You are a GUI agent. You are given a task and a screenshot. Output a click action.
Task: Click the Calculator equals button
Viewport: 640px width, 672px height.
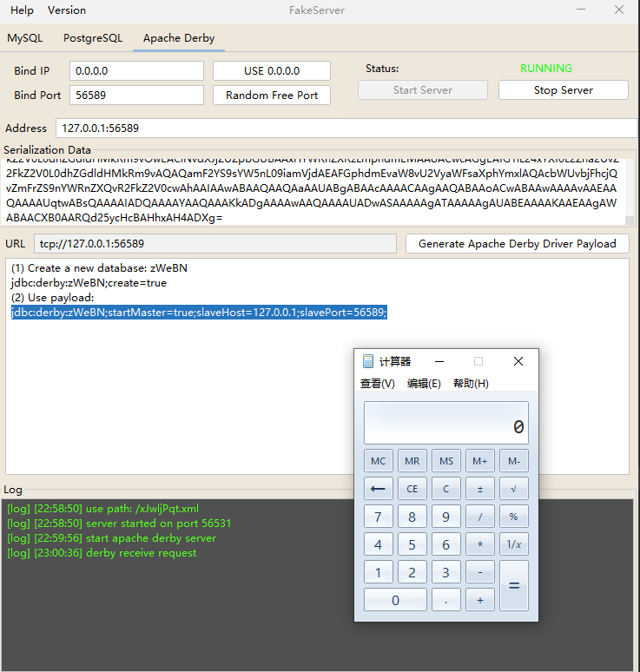[514, 586]
